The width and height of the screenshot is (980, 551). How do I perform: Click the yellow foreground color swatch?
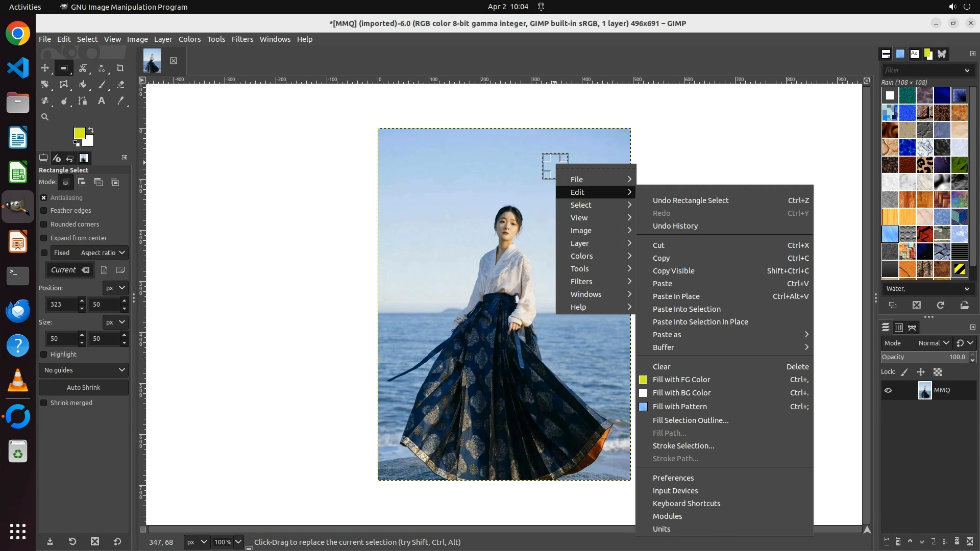tap(79, 133)
